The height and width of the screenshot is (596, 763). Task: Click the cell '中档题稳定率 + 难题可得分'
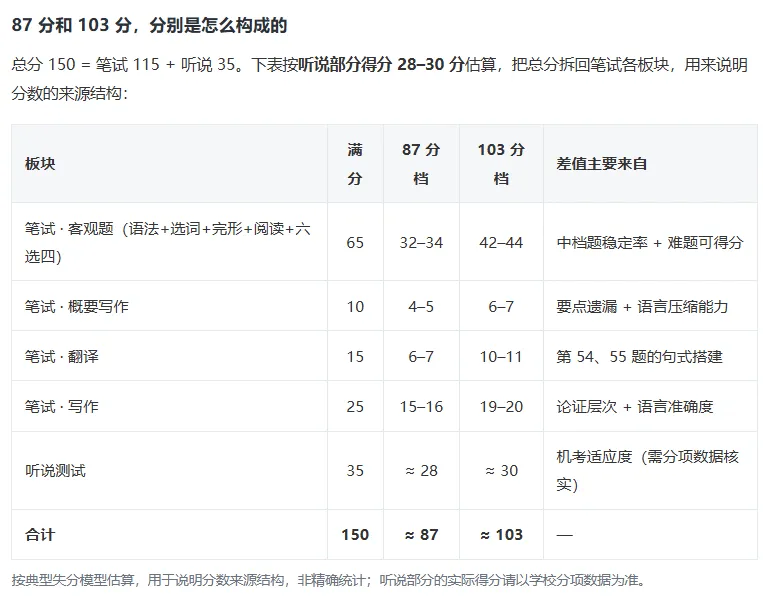[650, 242]
